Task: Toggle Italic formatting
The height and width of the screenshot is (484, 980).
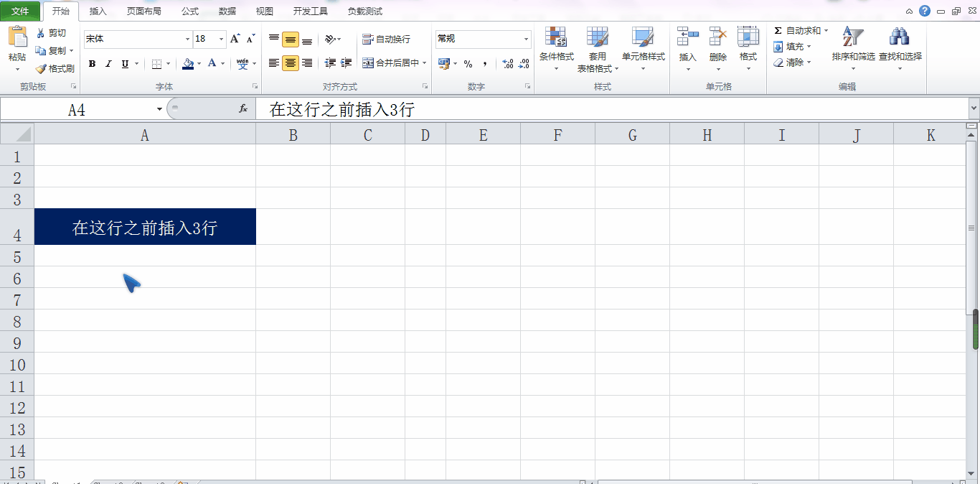Action: [108, 64]
